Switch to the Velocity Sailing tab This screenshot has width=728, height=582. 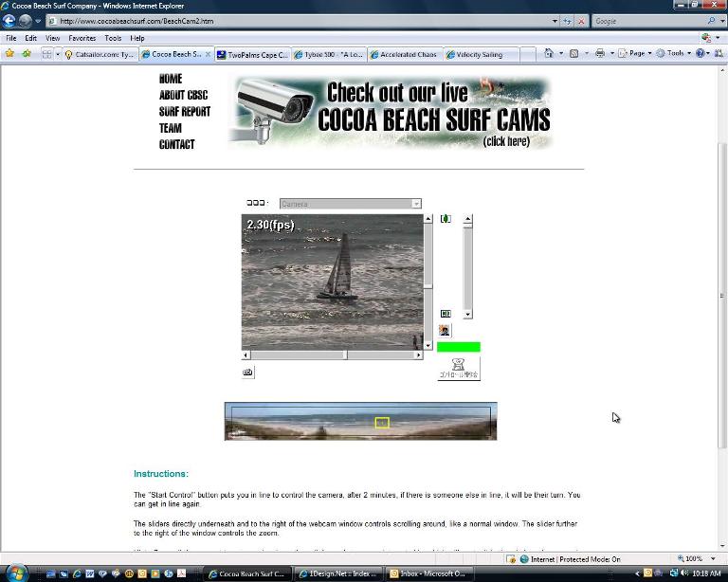click(x=481, y=55)
